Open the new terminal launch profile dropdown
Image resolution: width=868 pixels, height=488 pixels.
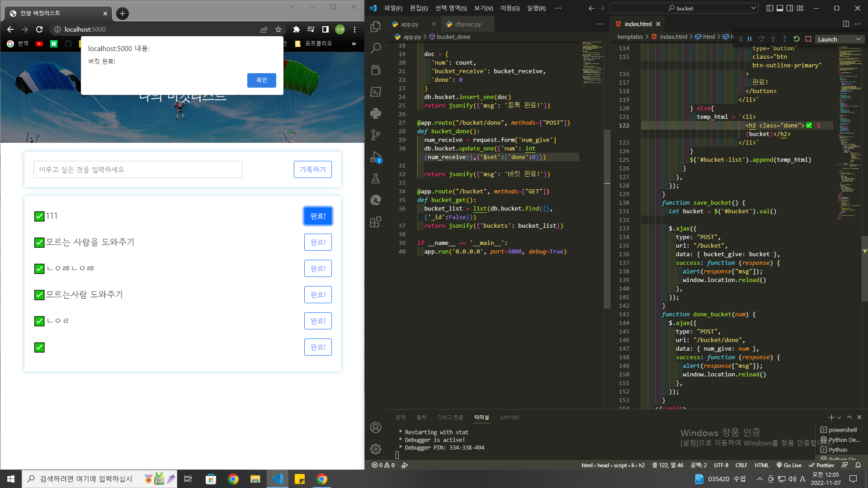pyautogui.click(x=839, y=418)
